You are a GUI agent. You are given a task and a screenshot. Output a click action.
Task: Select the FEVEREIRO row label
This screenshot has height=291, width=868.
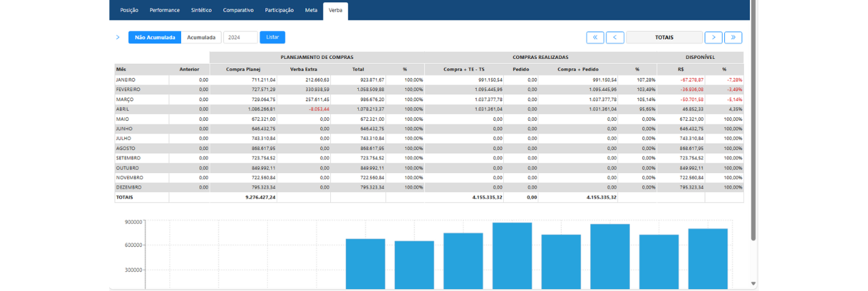pos(128,90)
